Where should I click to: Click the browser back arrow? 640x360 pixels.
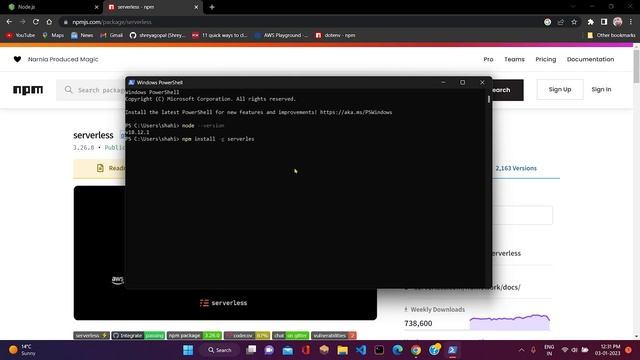tap(9, 22)
